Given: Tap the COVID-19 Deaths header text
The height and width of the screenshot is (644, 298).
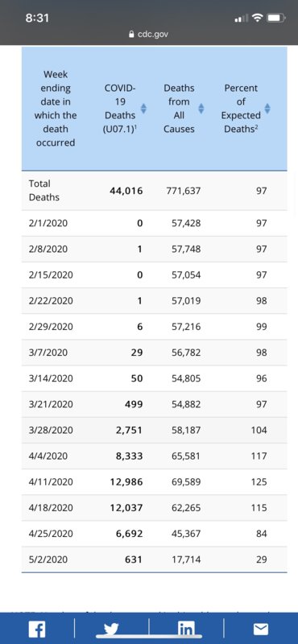Looking at the screenshot, I should tap(120, 109).
